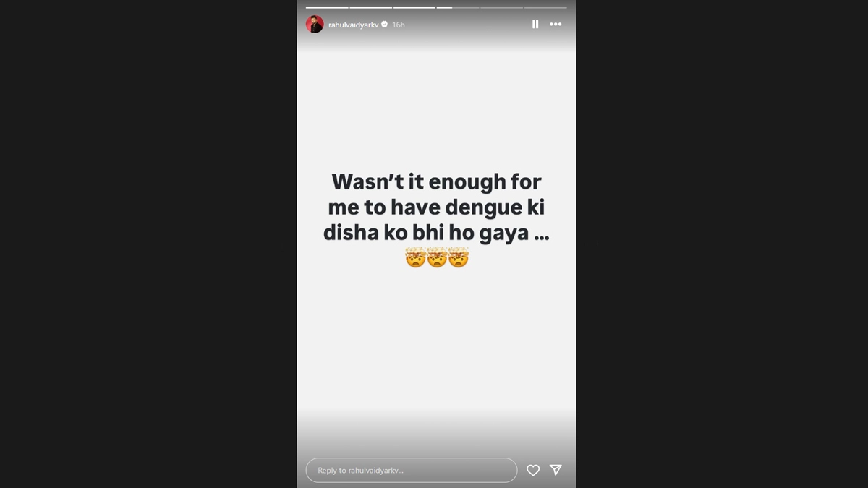Click the dark backdrop right of the story
The image size is (868, 488).
pos(722,244)
